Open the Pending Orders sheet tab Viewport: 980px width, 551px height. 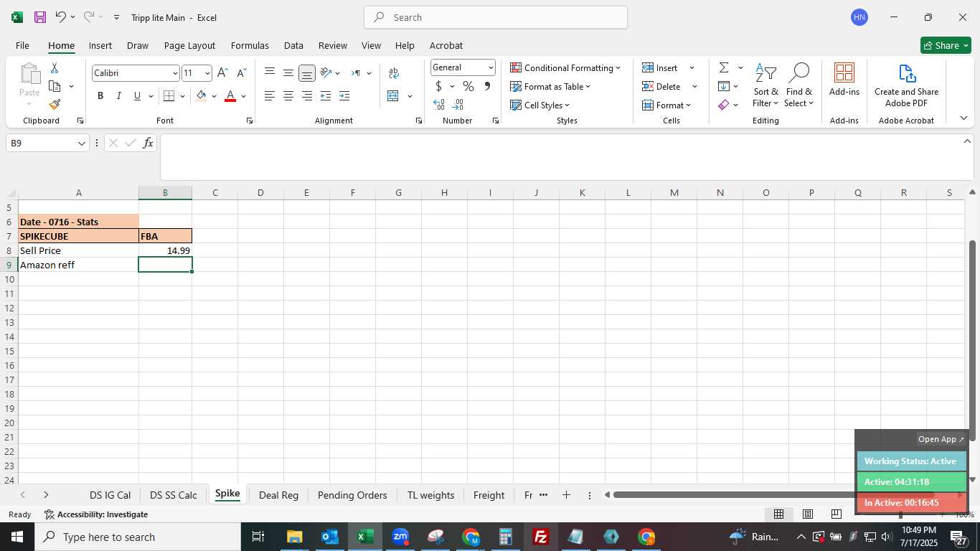352,495
